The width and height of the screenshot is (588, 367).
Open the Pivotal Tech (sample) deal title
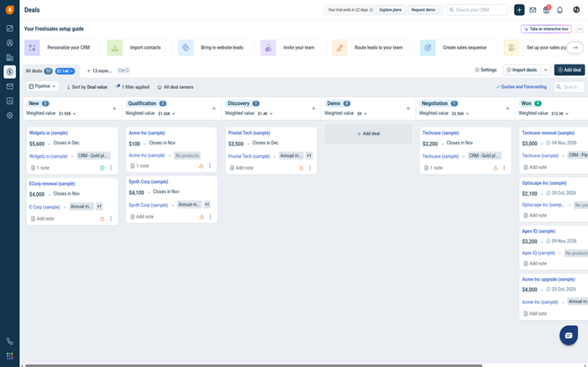pyautogui.click(x=249, y=133)
